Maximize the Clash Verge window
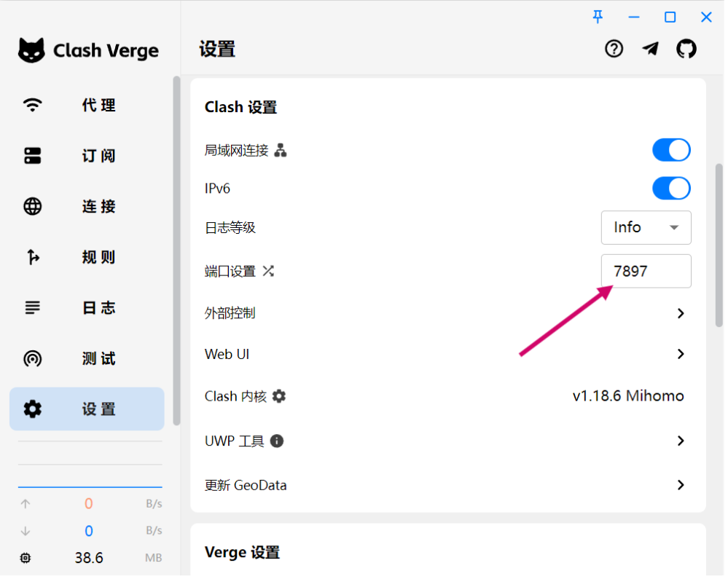The image size is (728, 579). 670,17
